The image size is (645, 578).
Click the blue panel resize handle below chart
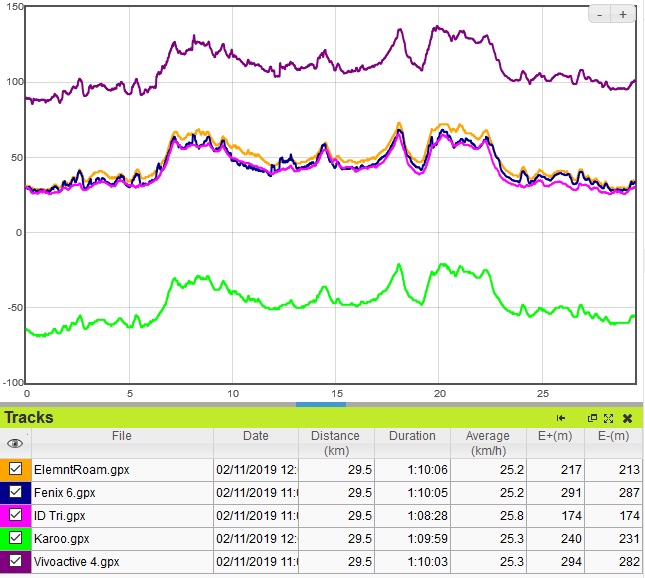pyautogui.click(x=320, y=404)
